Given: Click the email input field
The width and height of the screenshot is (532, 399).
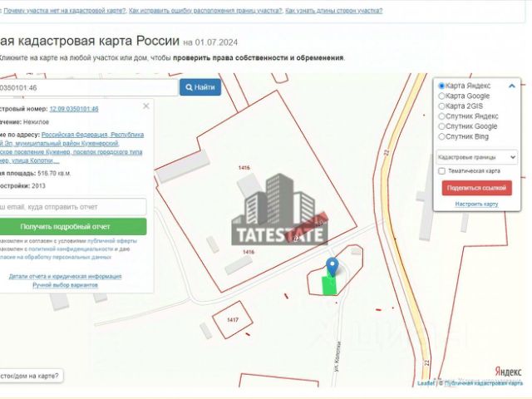Looking at the screenshot, I should (73, 207).
